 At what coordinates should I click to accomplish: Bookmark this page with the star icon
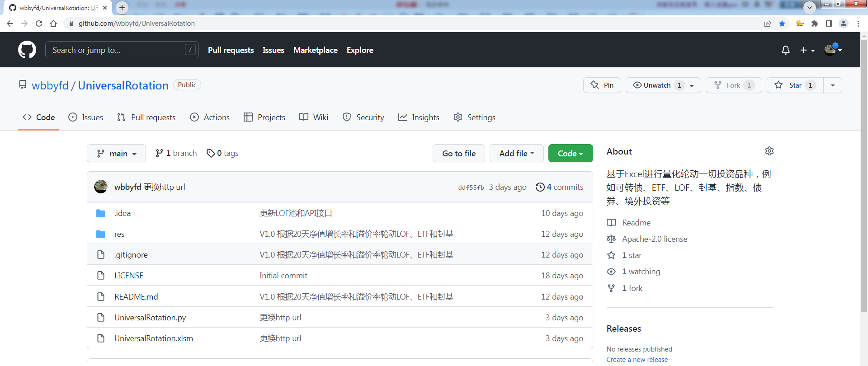782,23
